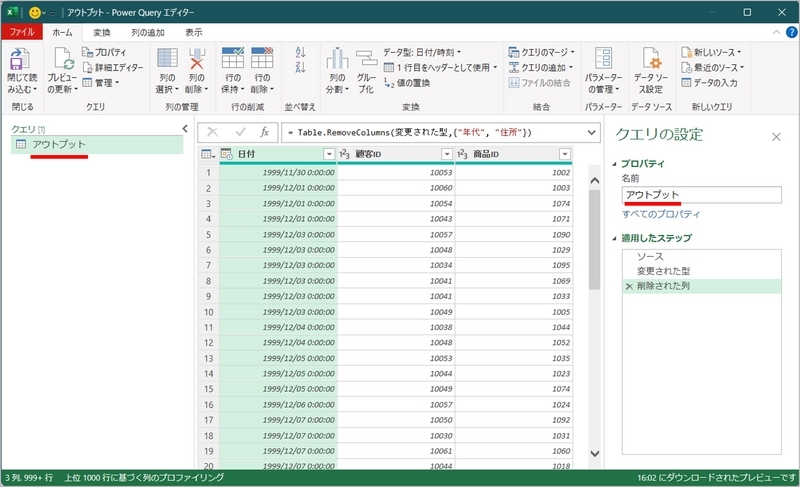Open the filter dropdown for 日付 column
The width and height of the screenshot is (800, 487).
329,154
